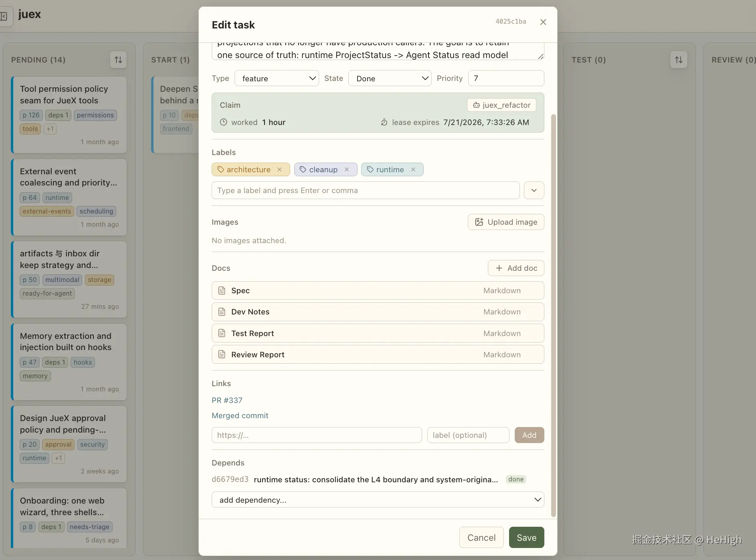The width and height of the screenshot is (756, 560).
Task: Click Cancel in the dialog
Action: point(481,537)
